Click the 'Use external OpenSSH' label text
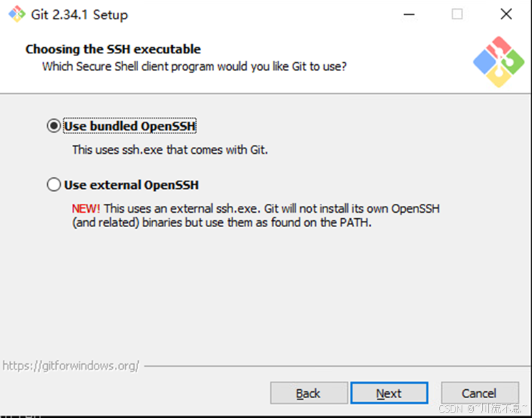The width and height of the screenshot is (532, 418). pos(131,185)
